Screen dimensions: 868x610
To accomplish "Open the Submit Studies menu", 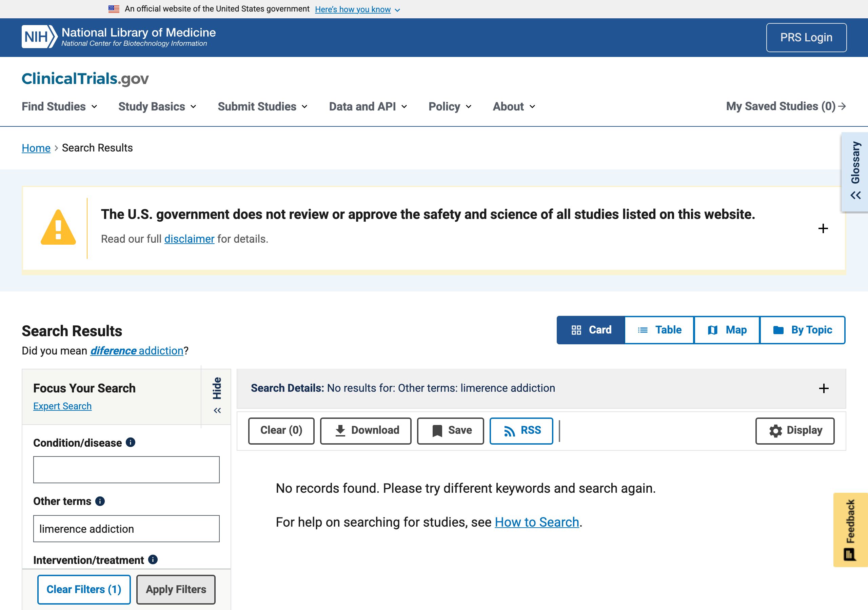I will pyautogui.click(x=263, y=106).
